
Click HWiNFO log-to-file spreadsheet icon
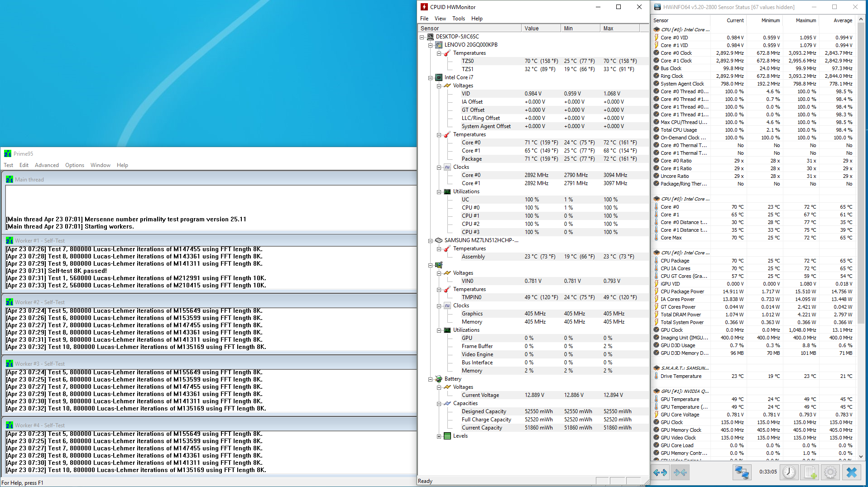click(810, 472)
